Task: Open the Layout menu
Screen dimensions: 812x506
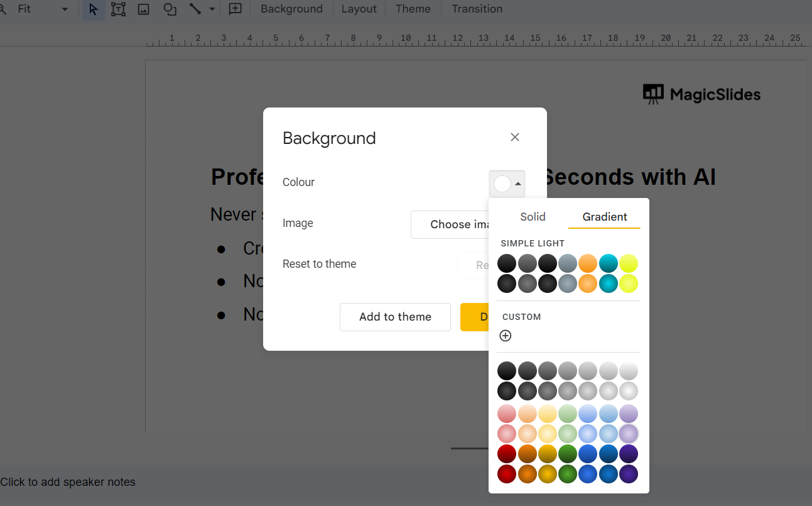Action: (x=359, y=9)
